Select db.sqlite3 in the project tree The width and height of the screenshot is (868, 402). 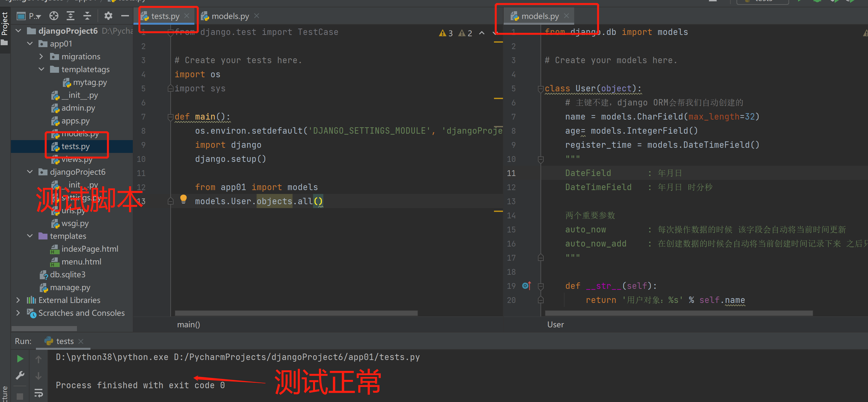point(62,274)
